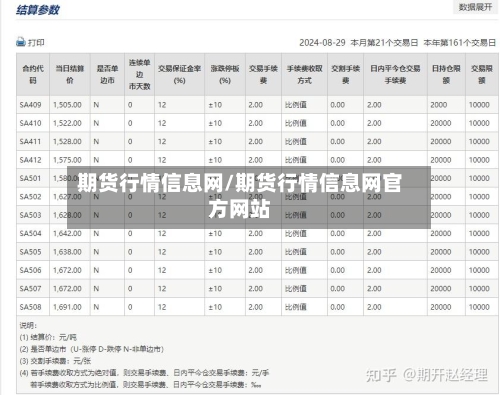This screenshot has width=500, height=395.
Task: Click the 数据展开 button at top right
Action: 475,7
